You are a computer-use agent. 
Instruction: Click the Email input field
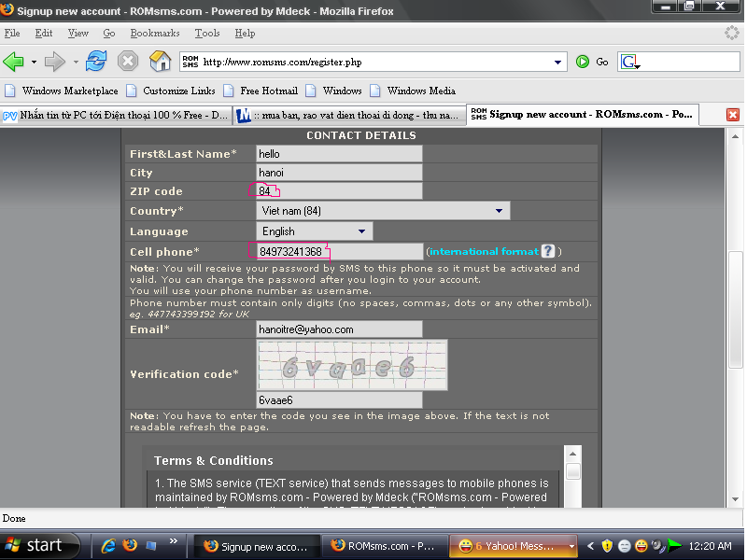pos(339,329)
